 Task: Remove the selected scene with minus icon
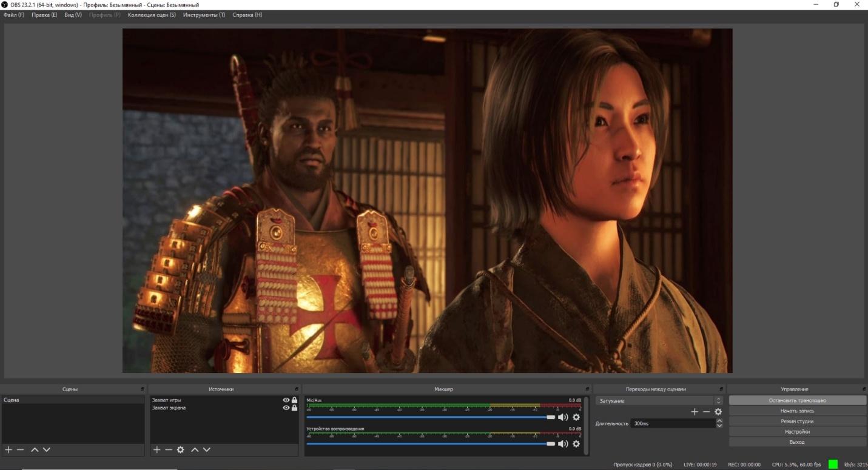point(21,450)
